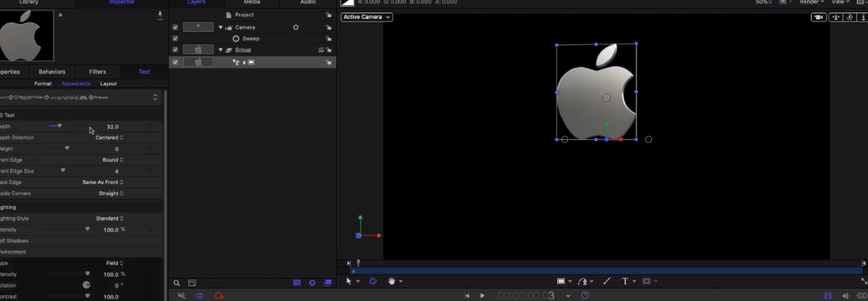Open the Layers list search magnifier
The image size is (868, 301).
pyautogui.click(x=177, y=282)
